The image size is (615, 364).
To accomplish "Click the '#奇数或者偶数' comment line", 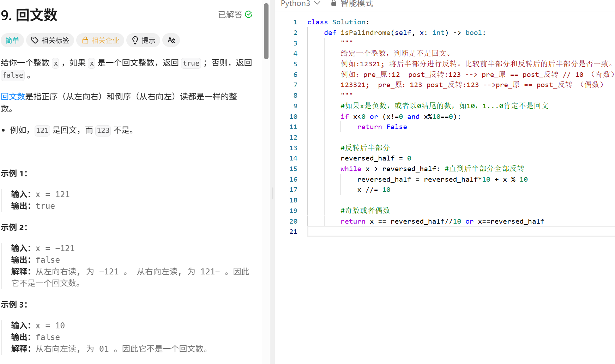I will [365, 211].
